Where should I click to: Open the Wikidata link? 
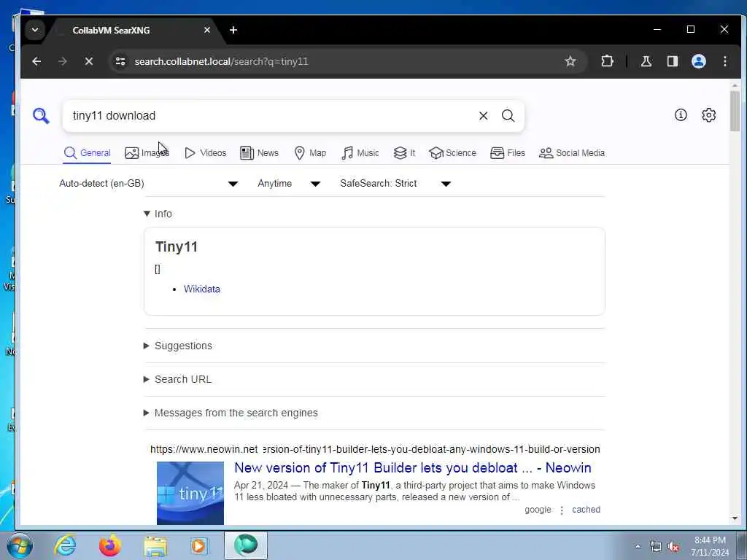coord(202,289)
